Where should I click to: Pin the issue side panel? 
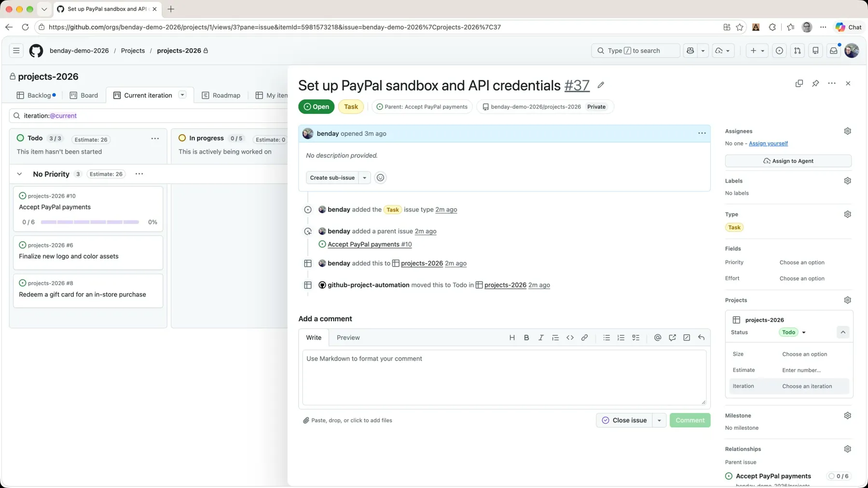pyautogui.click(x=815, y=83)
